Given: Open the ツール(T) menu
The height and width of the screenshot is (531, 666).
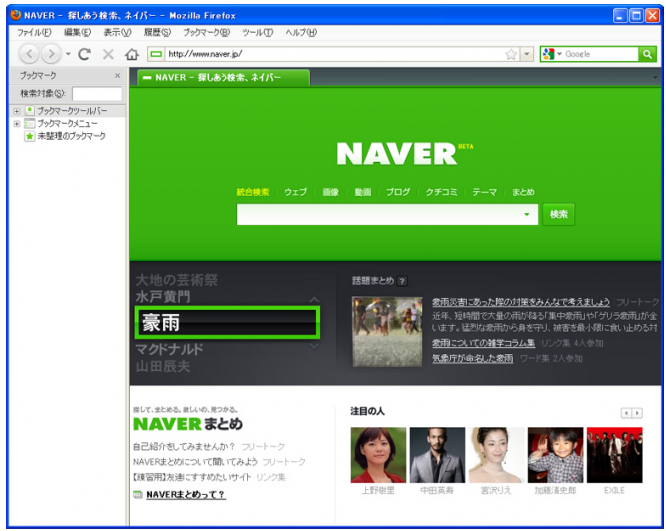Looking at the screenshot, I should [x=257, y=32].
